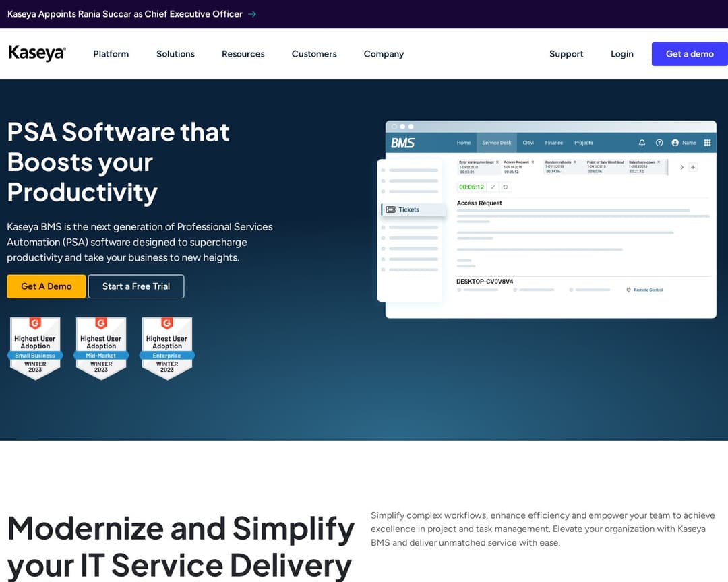Viewport: 728px width, 582px height.
Task: Select the CRM tab in BMS preview
Action: 528,143
